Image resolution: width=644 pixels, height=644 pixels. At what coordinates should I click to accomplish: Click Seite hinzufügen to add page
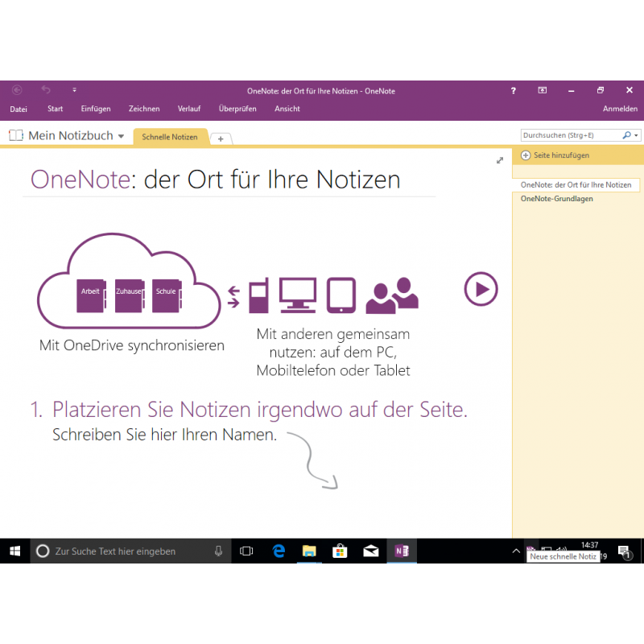[555, 155]
